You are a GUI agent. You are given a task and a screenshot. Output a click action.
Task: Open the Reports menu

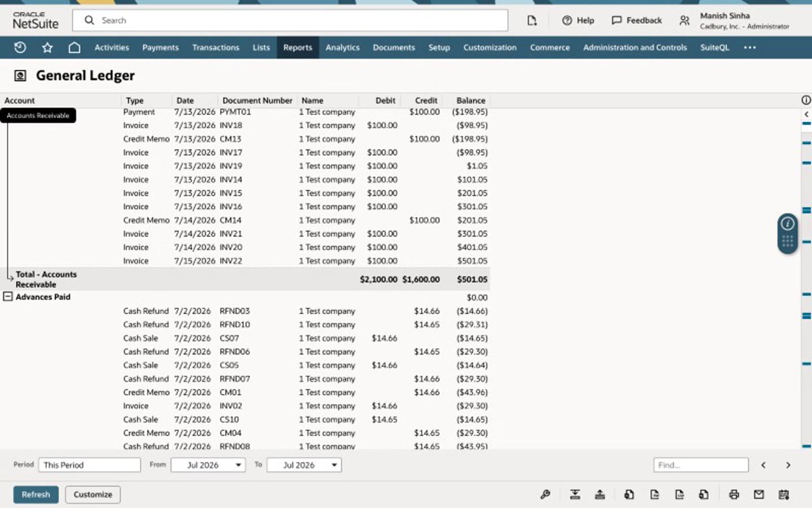coord(298,47)
